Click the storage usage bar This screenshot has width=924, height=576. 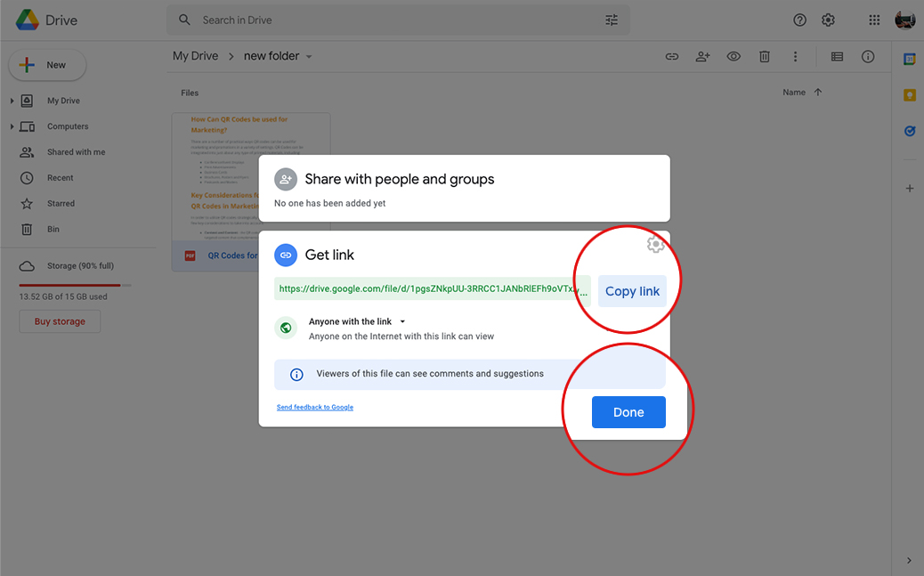tap(76, 285)
